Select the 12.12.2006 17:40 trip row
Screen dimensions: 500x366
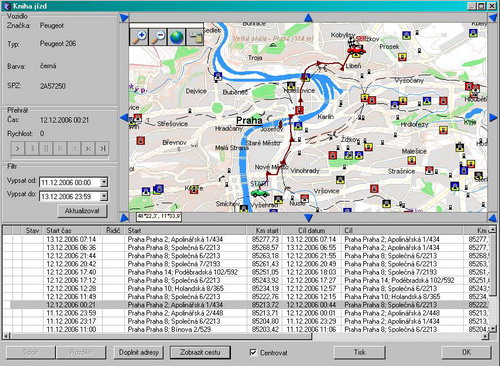point(247,272)
